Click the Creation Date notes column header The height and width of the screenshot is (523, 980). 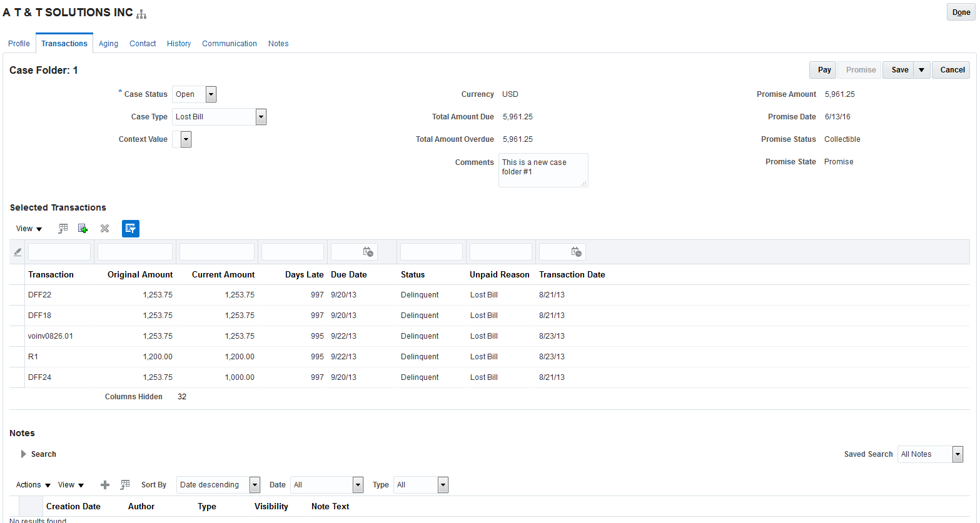pyautogui.click(x=73, y=507)
